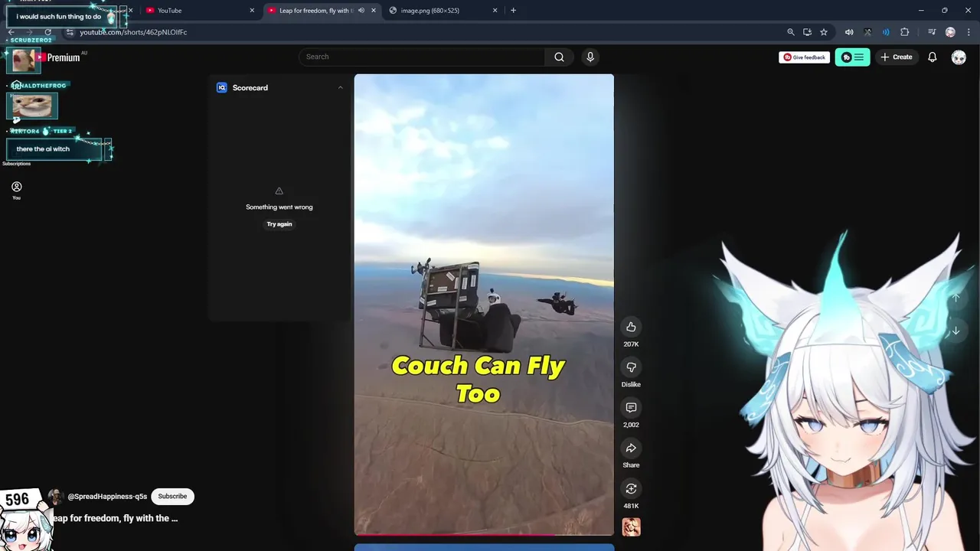Open the media controls music icon
This screenshot has height=551, width=980.
pos(932,32)
